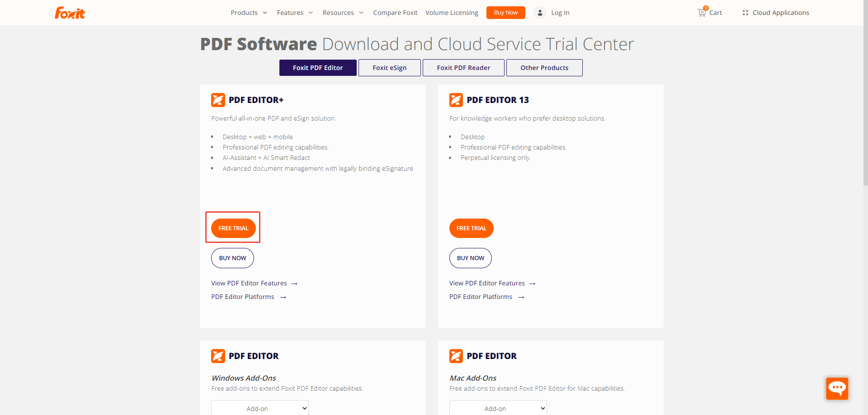Click the PDF Editor+ product icon
Image resolution: width=868 pixels, height=415 pixels.
tap(218, 100)
